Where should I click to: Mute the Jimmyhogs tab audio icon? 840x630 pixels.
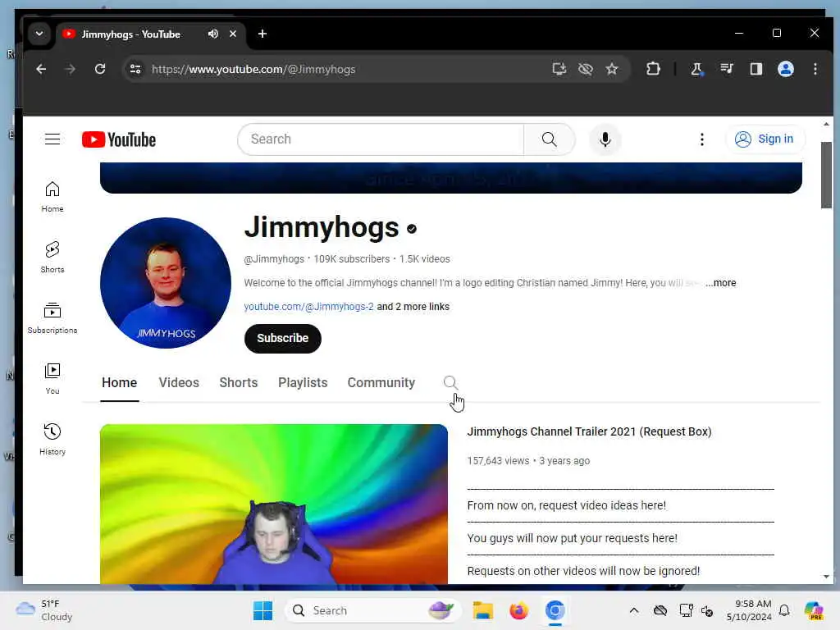coord(213,34)
